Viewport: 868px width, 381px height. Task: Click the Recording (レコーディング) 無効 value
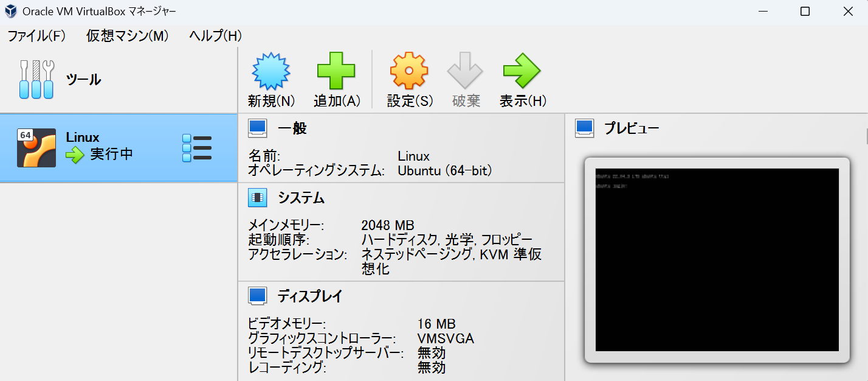coord(432,368)
